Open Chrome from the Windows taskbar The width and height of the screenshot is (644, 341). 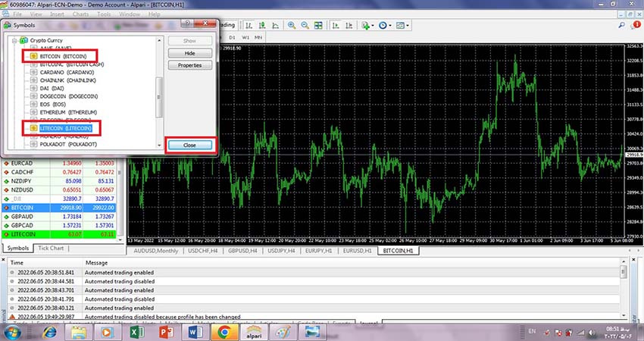click(224, 331)
